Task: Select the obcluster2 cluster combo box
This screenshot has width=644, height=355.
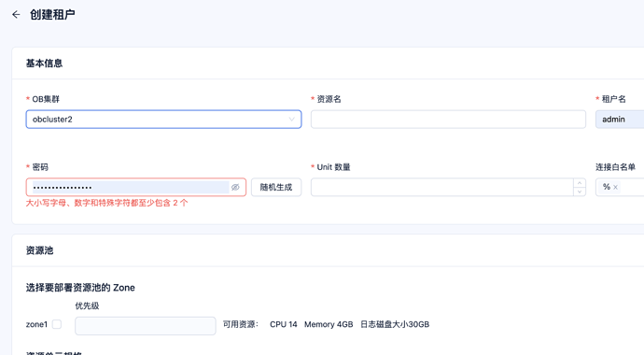Action: pyautogui.click(x=163, y=120)
